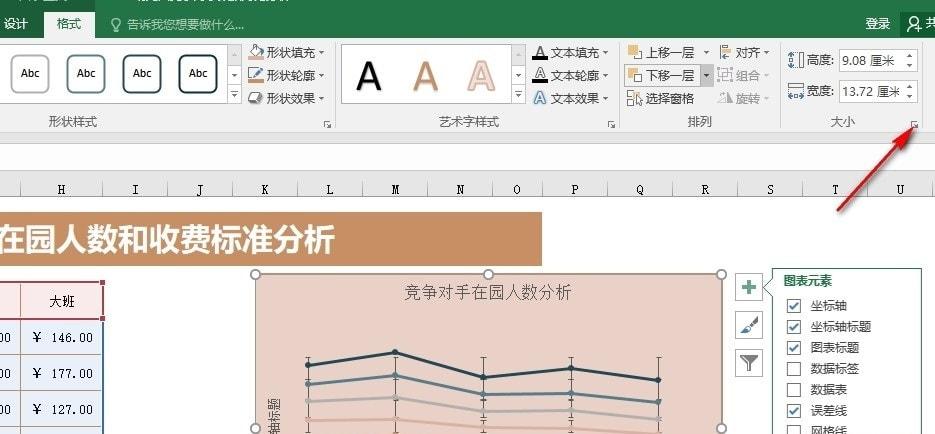The height and width of the screenshot is (434, 935).
Task: Apply the orange gradient WordArt A style
Action: 426,76
